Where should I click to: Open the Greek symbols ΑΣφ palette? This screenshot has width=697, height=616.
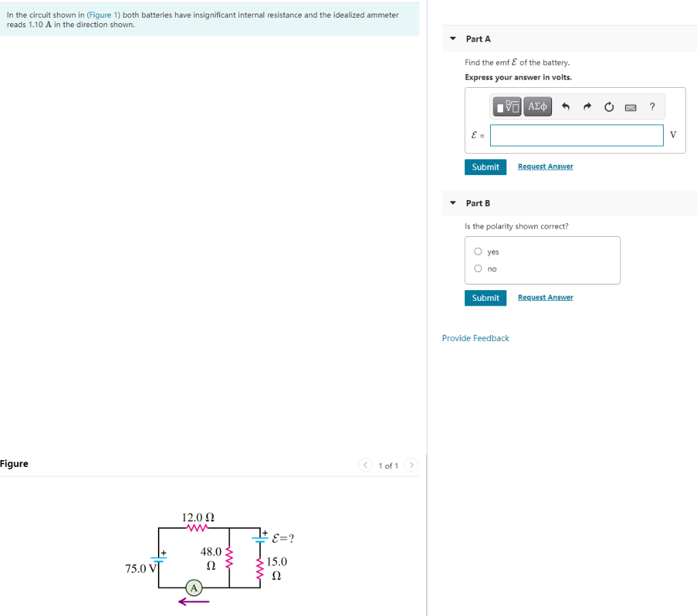pos(537,106)
